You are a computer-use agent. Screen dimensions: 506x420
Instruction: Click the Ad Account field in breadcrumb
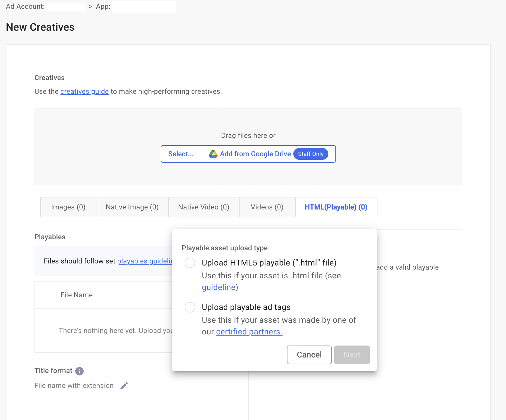coord(67,6)
